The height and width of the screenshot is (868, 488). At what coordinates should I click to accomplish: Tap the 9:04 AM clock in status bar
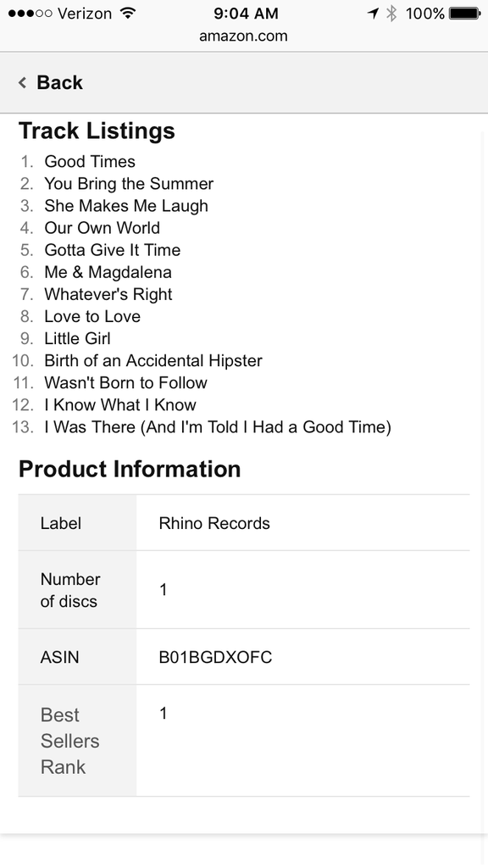click(x=247, y=14)
